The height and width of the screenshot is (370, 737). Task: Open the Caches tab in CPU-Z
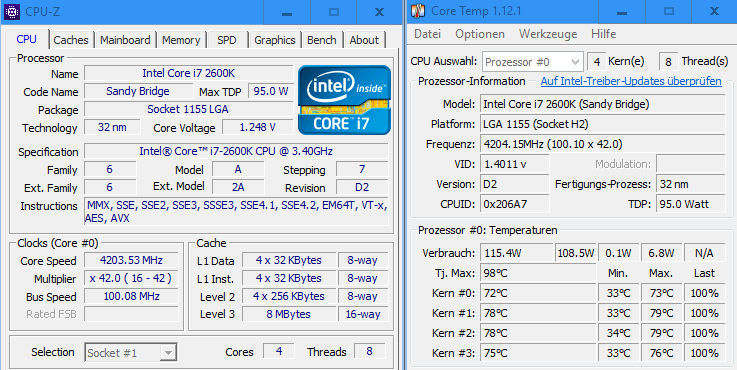tap(71, 40)
